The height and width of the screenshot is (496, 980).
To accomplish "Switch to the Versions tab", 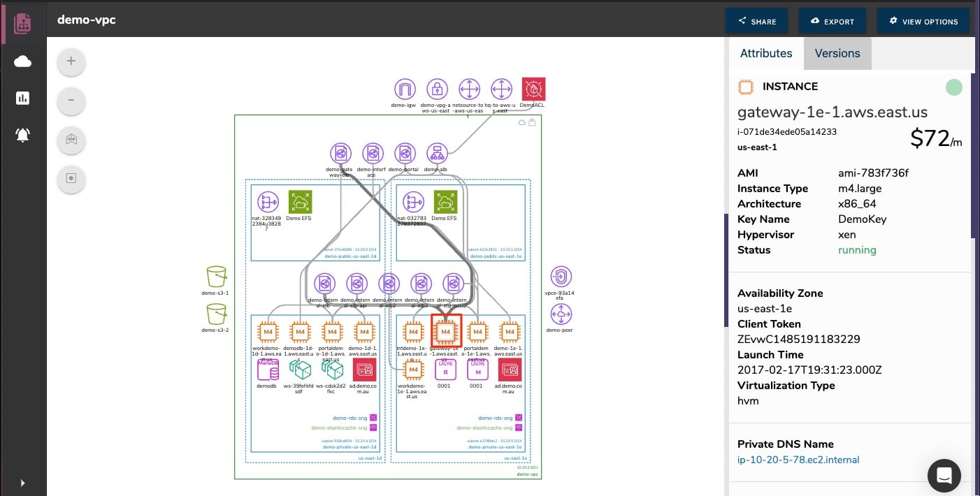I will (x=837, y=53).
